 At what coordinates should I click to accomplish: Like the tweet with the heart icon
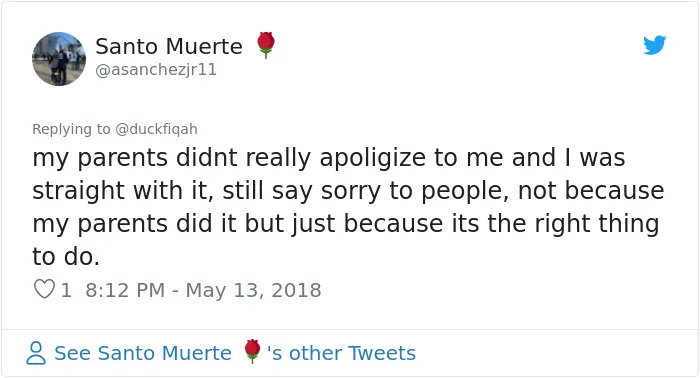click(x=44, y=289)
